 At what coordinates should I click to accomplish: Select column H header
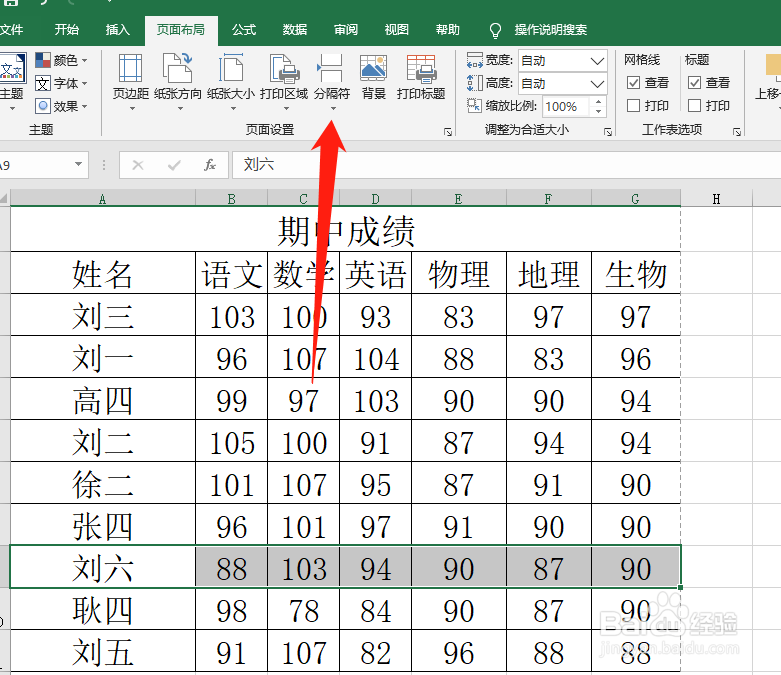[x=716, y=199]
